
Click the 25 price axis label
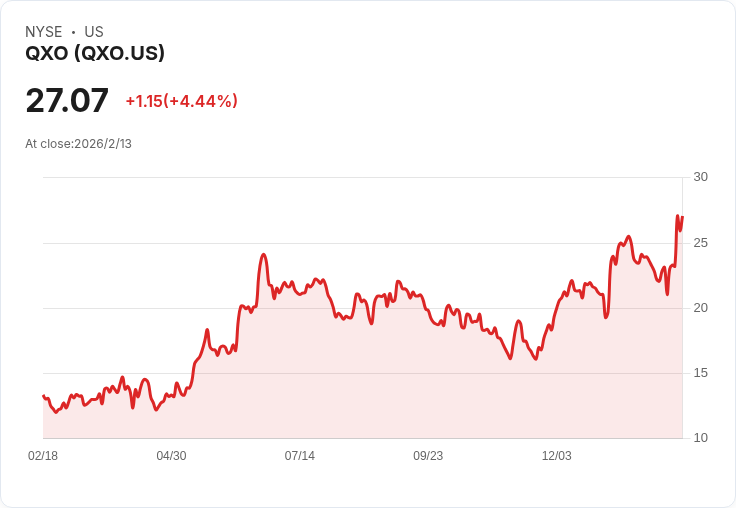[700, 243]
